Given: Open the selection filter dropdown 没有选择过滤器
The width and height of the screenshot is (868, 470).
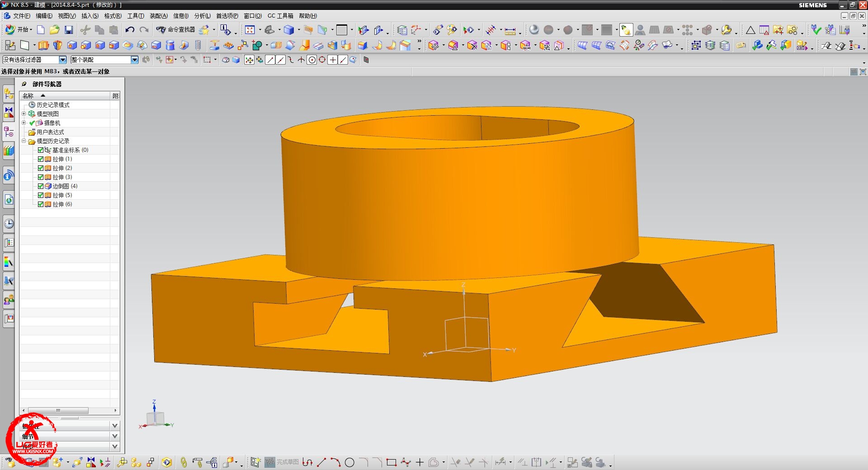Looking at the screenshot, I should [63, 60].
